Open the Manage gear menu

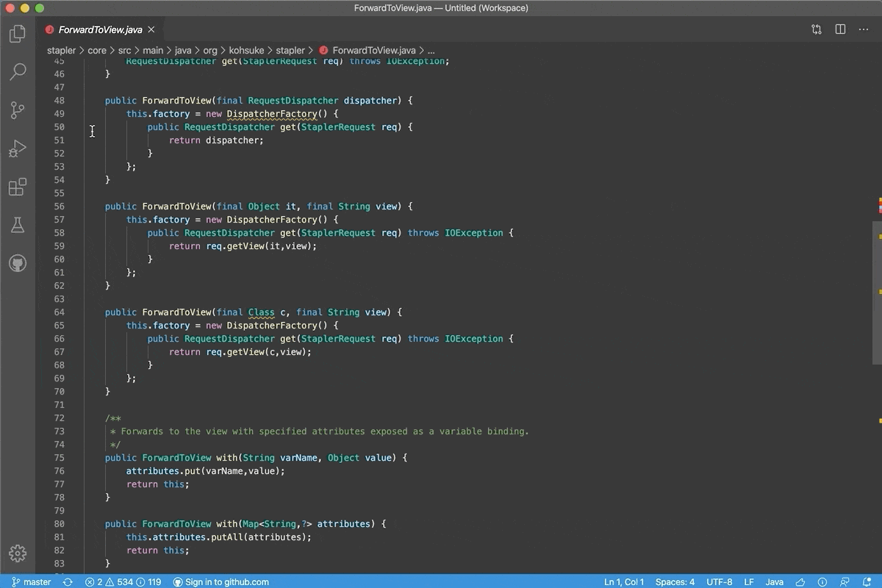pos(18,553)
